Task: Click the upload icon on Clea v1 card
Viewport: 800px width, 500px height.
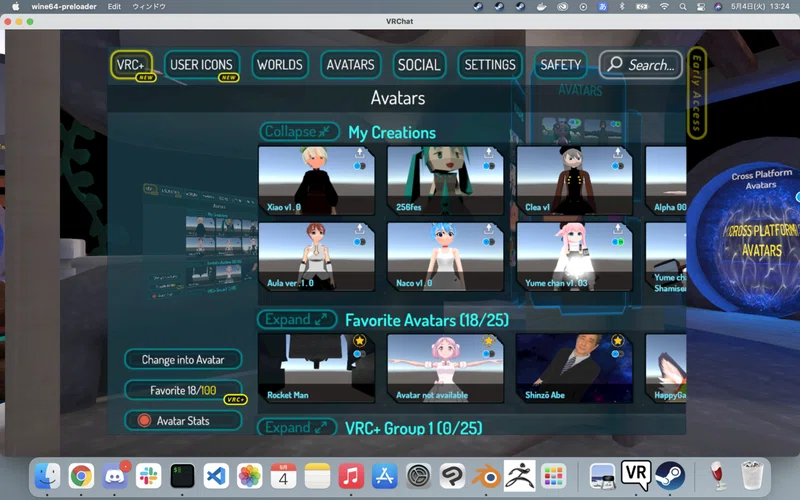Action: click(618, 152)
